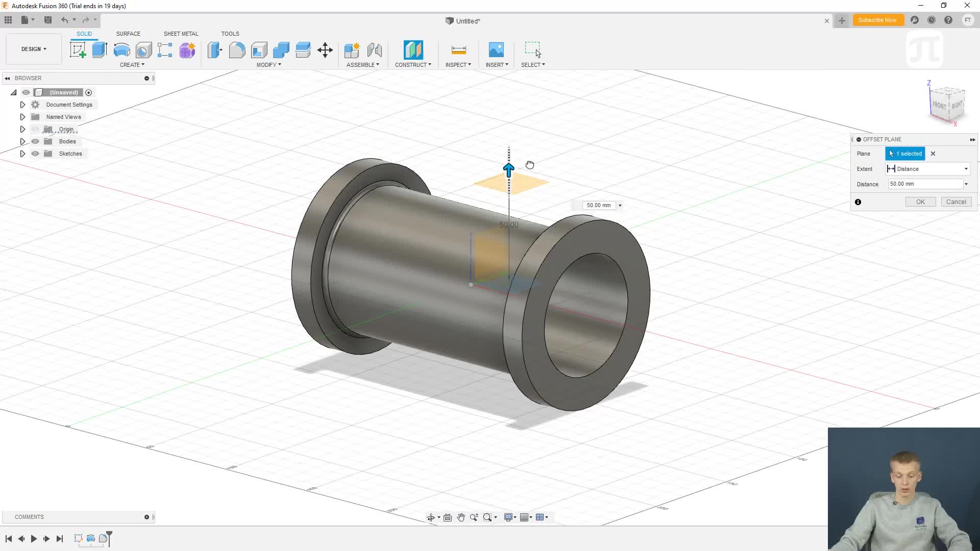980x551 pixels.
Task: Switch to the SURFACE tab
Action: 128,34
